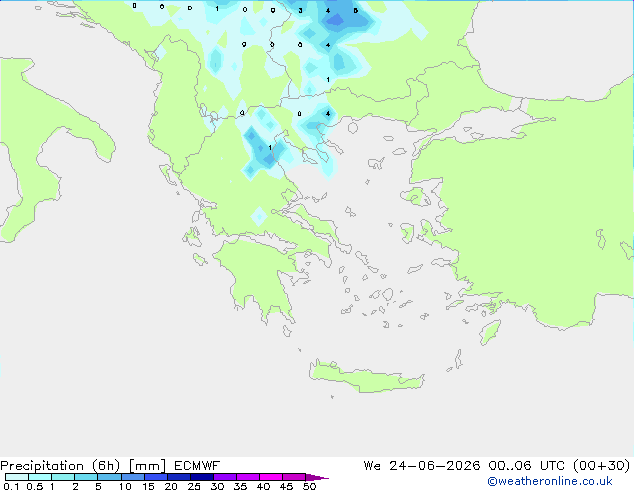This screenshot has height=490, width=634.
Task: Select the legend swatch for 25–30 mm
Action: (201, 477)
